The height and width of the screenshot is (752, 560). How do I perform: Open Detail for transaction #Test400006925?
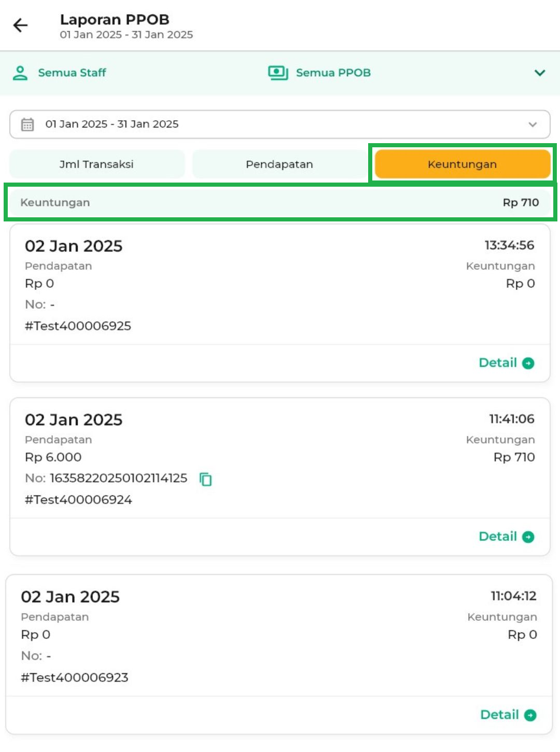tap(498, 363)
